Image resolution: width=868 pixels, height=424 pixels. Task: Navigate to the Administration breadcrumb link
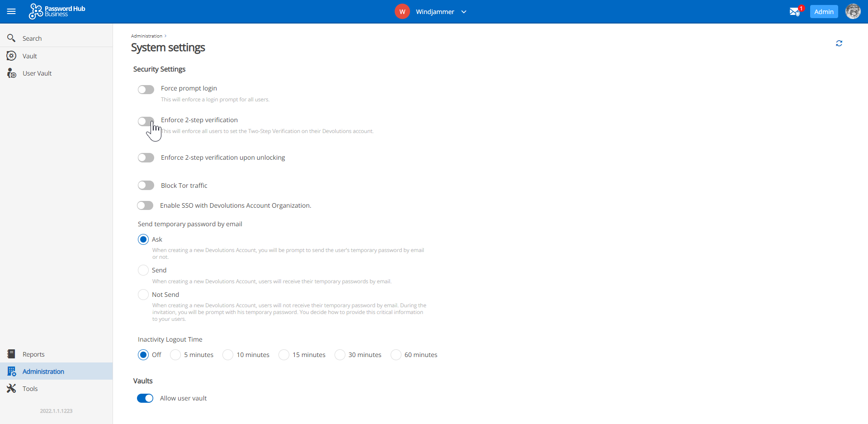coord(146,36)
